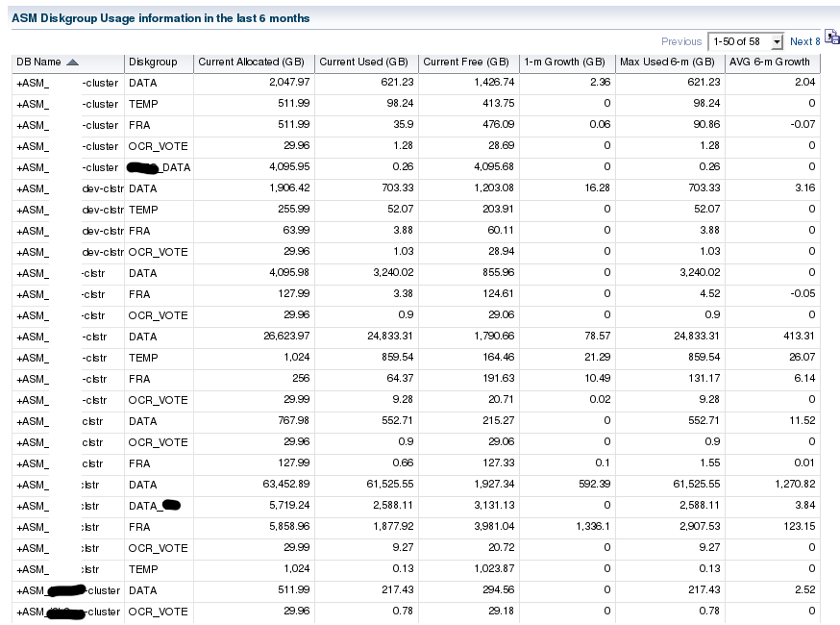
Task: Select the current used value 64.37
Action: [x=400, y=379]
